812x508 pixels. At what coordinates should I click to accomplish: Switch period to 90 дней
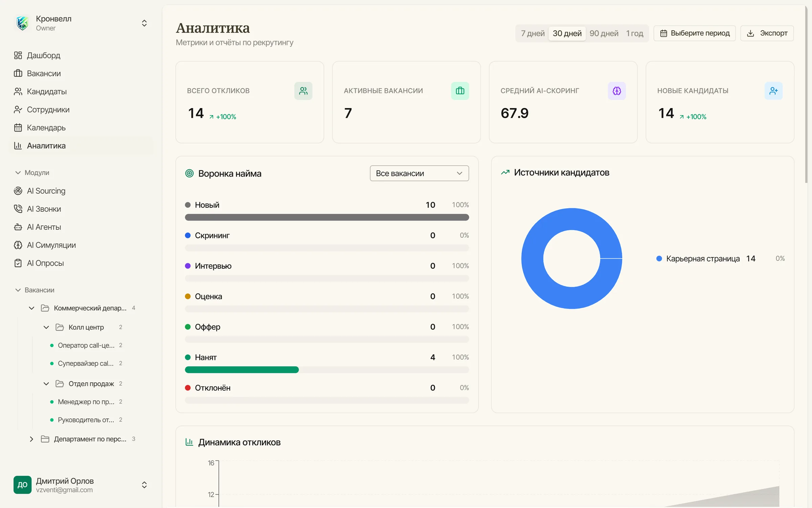tap(604, 33)
